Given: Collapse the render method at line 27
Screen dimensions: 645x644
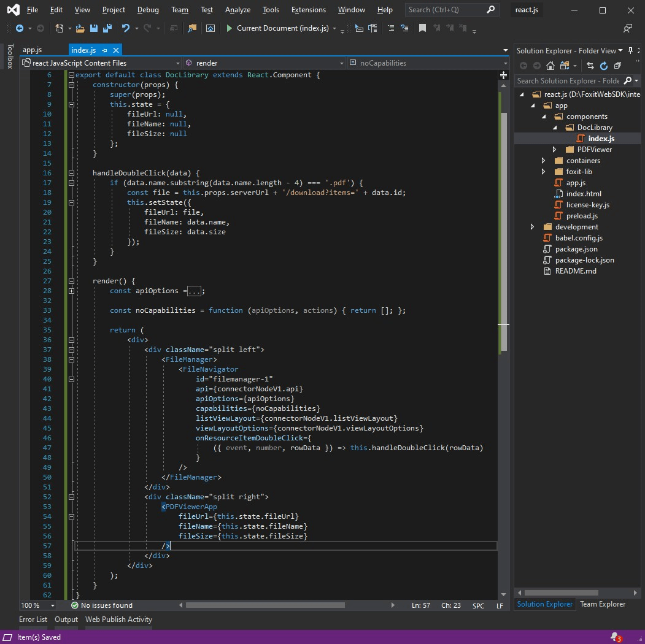Looking at the screenshot, I should 71,282.
